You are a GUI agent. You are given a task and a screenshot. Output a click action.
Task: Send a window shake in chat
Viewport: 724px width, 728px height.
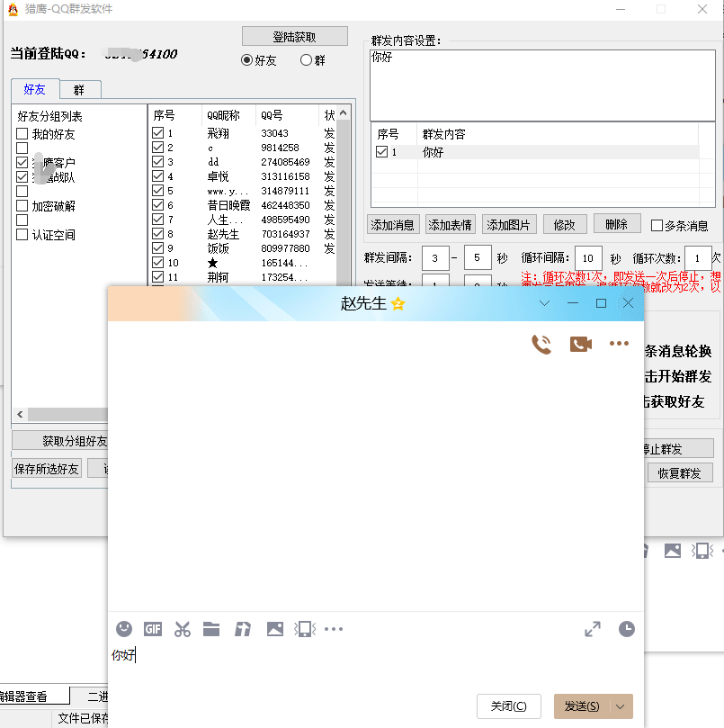(x=305, y=629)
